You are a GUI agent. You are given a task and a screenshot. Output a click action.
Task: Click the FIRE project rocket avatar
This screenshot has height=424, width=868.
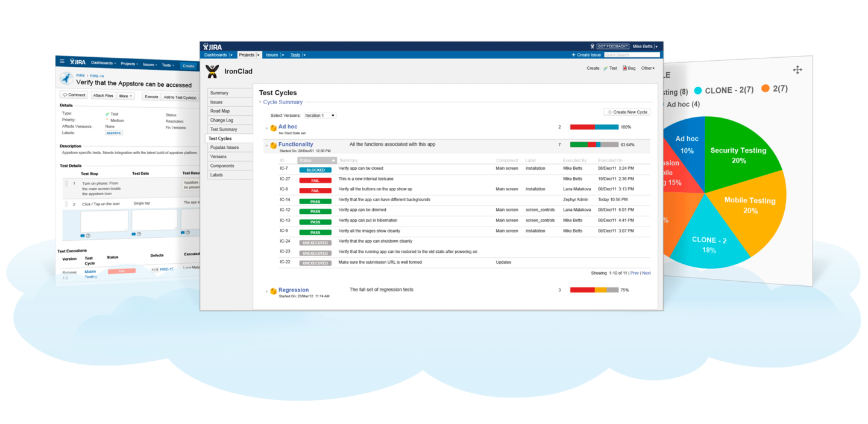coord(66,79)
